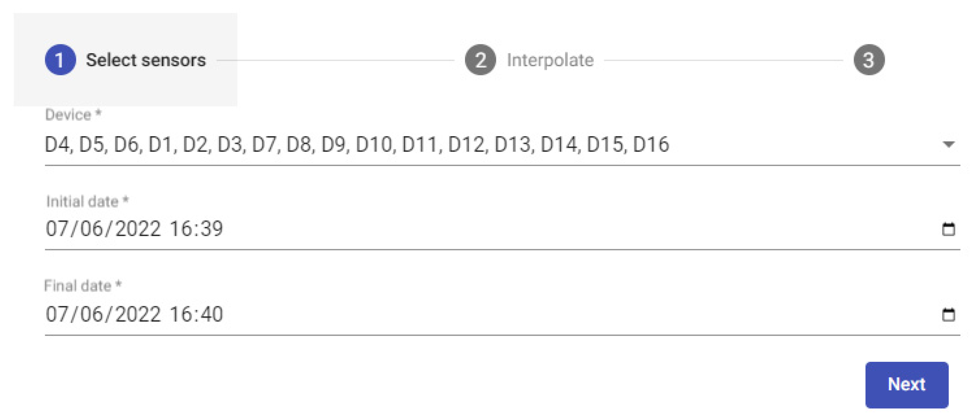
Task: Expand the Device dropdown arrow
Action: pos(948,144)
